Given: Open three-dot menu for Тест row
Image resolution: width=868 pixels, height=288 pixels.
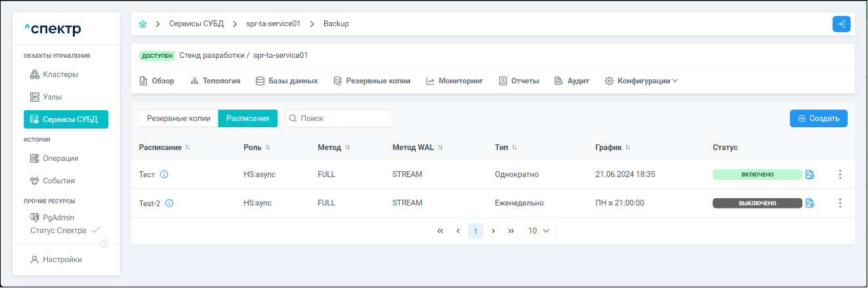Looking at the screenshot, I should [840, 175].
